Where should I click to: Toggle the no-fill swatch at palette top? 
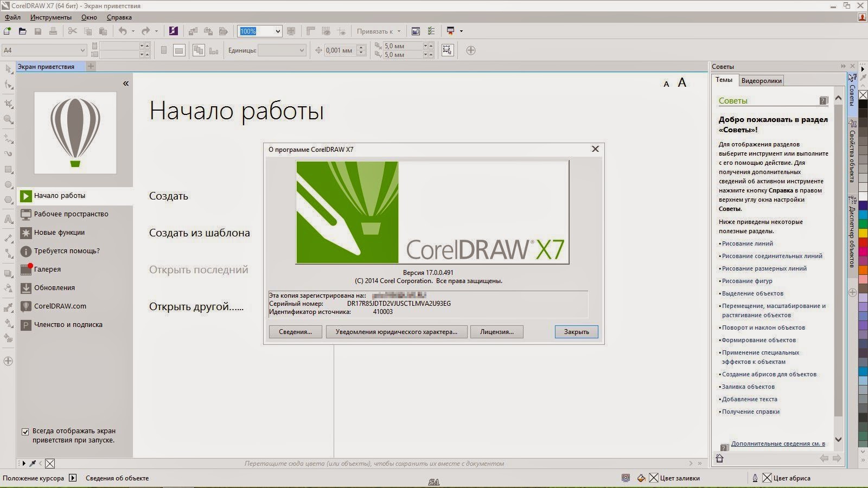(x=863, y=95)
